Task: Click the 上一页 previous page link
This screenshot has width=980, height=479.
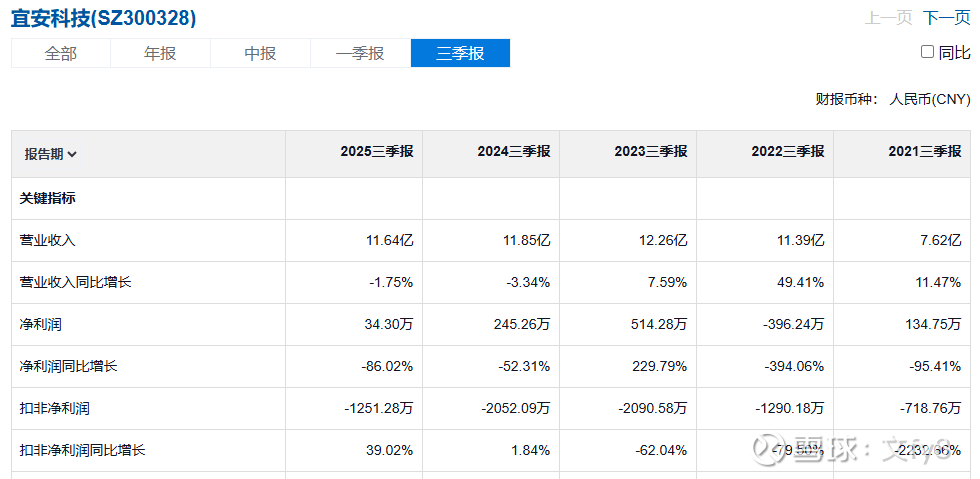Action: coord(889,18)
